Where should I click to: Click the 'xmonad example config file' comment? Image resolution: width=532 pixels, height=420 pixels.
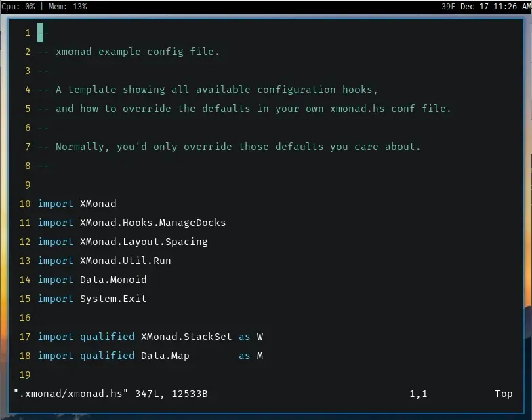(138, 52)
